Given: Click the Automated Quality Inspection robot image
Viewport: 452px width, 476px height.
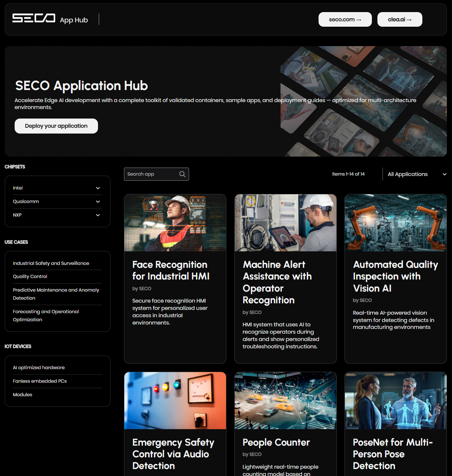Looking at the screenshot, I should click(395, 222).
